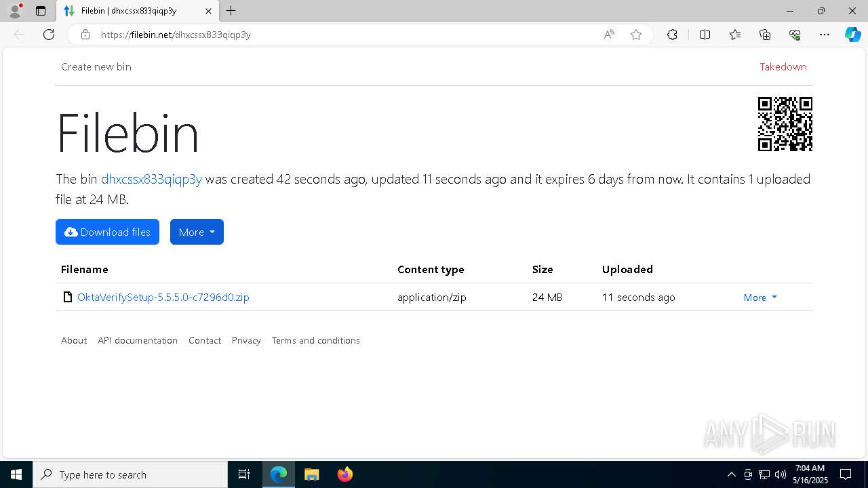Click the browser back arrow
The image size is (868, 488).
point(19,35)
